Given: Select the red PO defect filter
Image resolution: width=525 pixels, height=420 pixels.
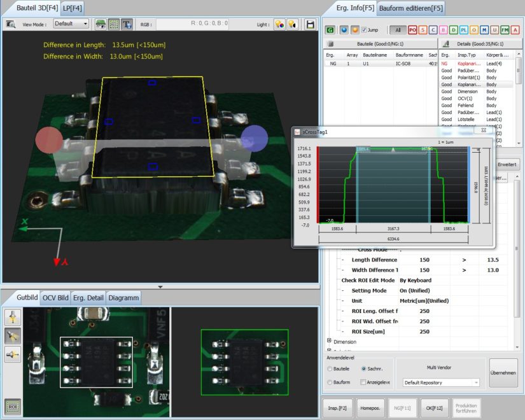Looking at the screenshot, I should 412,30.
